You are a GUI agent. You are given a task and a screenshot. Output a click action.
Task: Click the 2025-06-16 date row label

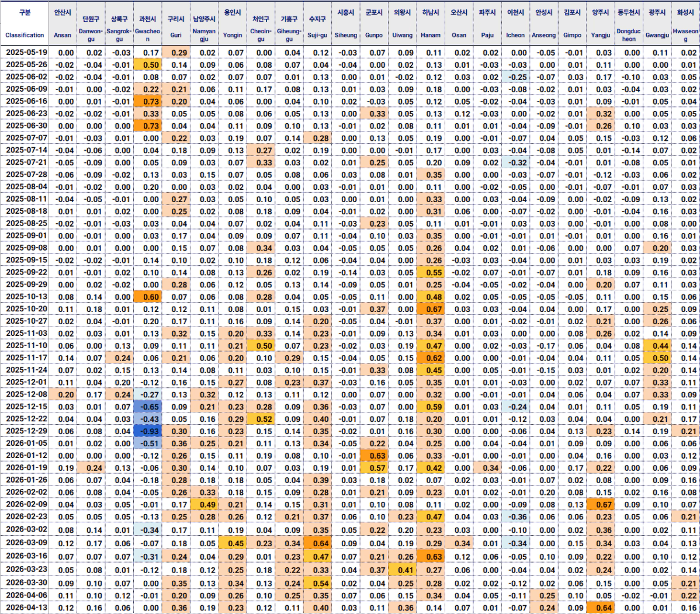26,101
